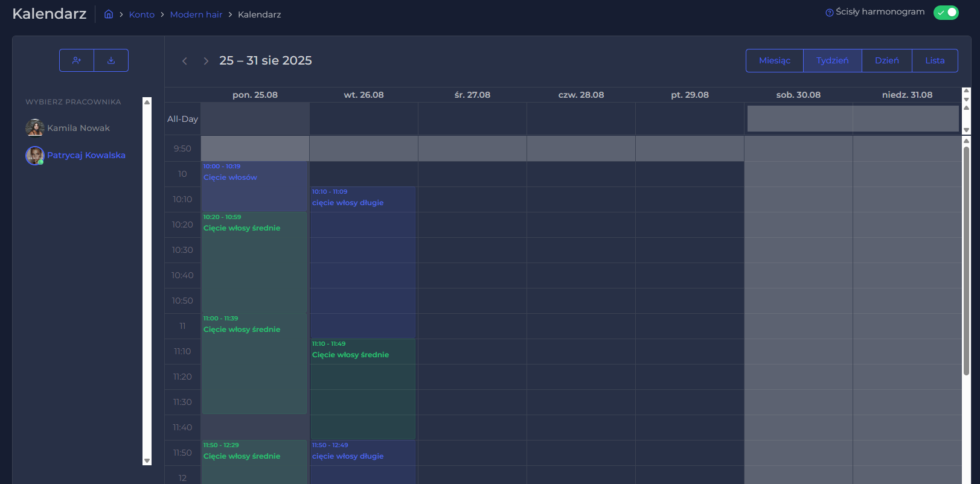Switch to Tydzień view
Viewport: 980px width, 484px height.
[832, 60]
